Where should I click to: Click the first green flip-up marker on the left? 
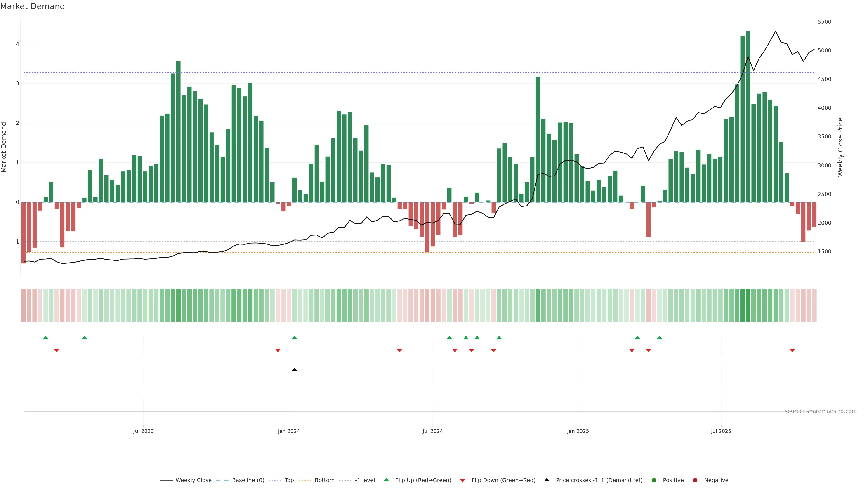[46, 338]
